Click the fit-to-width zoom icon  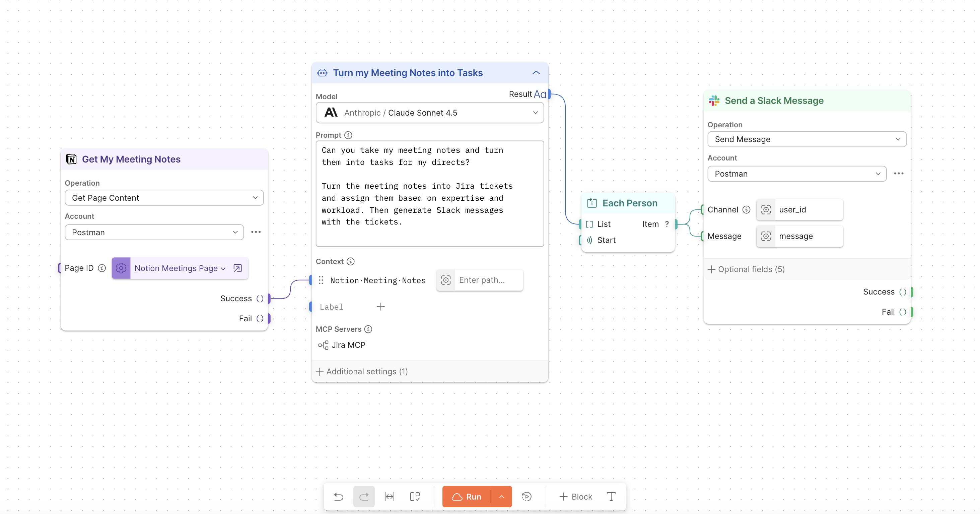click(x=389, y=497)
